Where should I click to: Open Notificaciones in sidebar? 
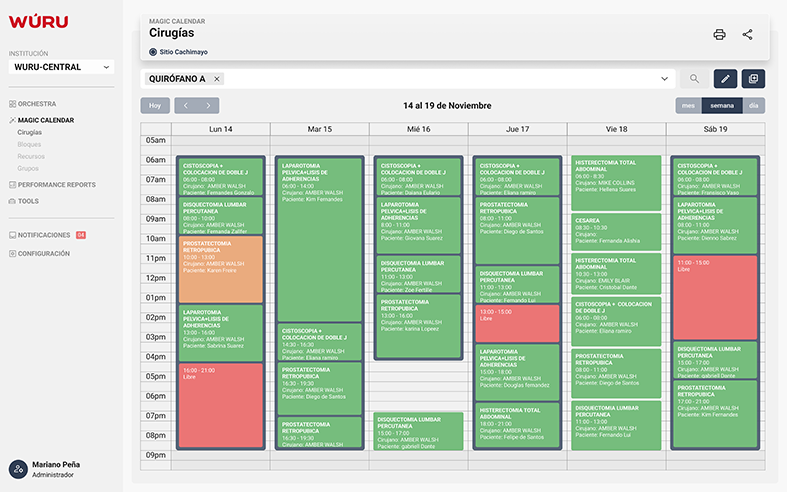coord(40,235)
